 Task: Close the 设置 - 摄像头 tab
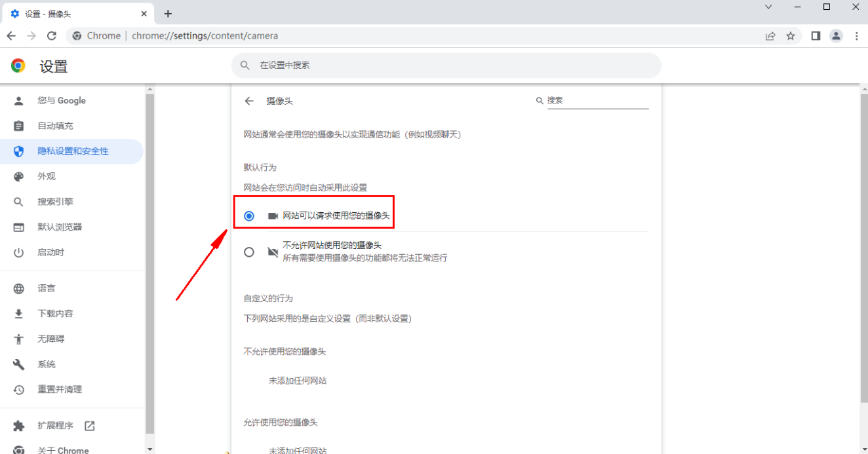pos(144,13)
